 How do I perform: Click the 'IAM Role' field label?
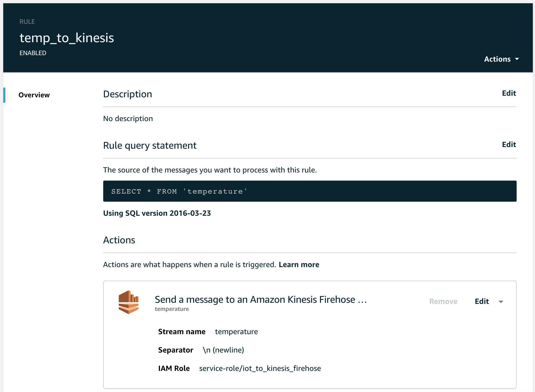(174, 368)
